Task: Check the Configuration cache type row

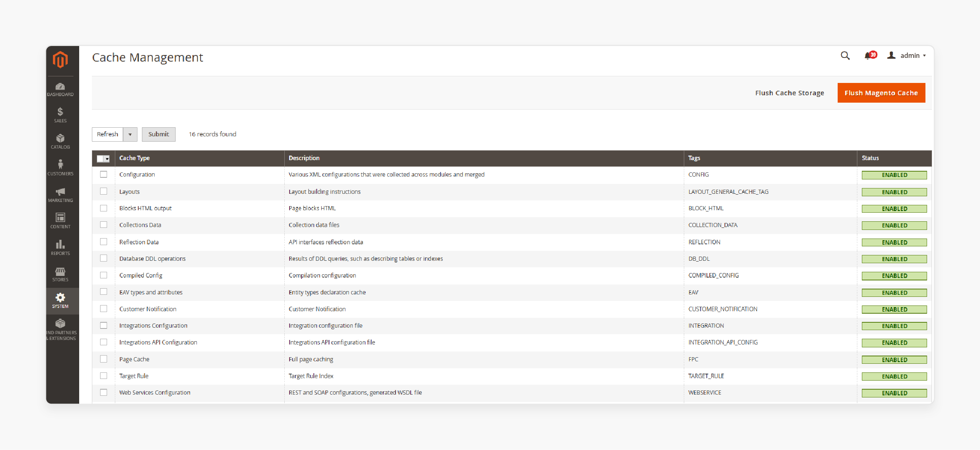Action: (104, 174)
